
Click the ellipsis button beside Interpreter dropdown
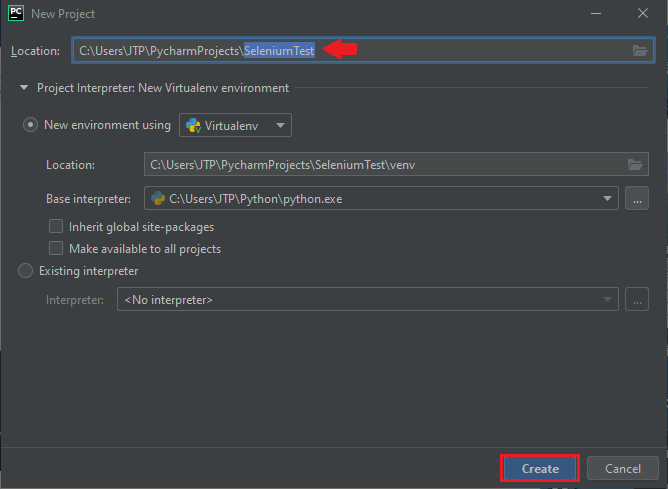point(637,299)
